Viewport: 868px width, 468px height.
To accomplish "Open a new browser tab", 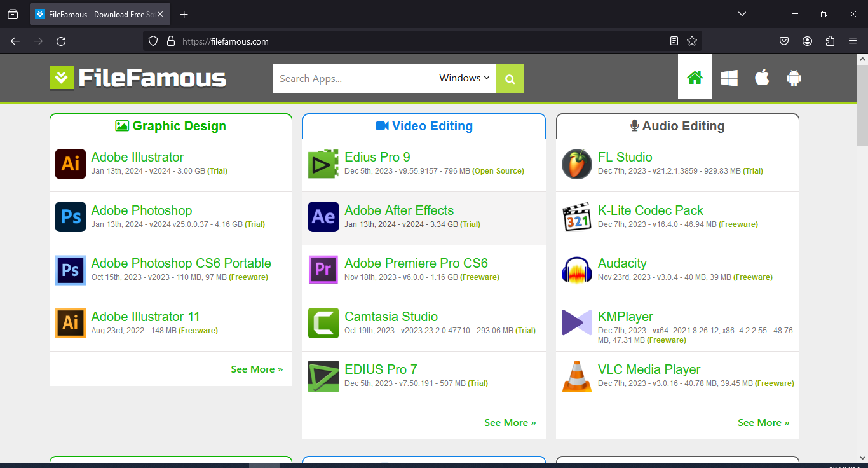I will (x=184, y=14).
